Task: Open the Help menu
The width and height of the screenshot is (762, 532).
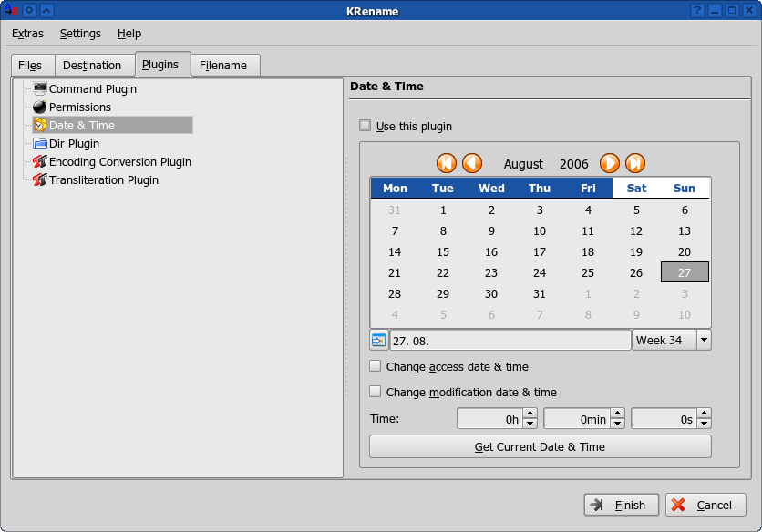Action: pos(129,34)
